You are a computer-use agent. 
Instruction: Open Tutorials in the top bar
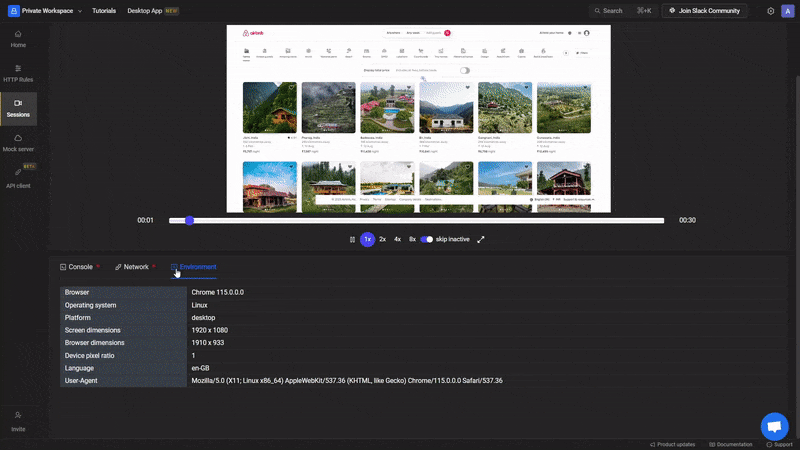104,11
